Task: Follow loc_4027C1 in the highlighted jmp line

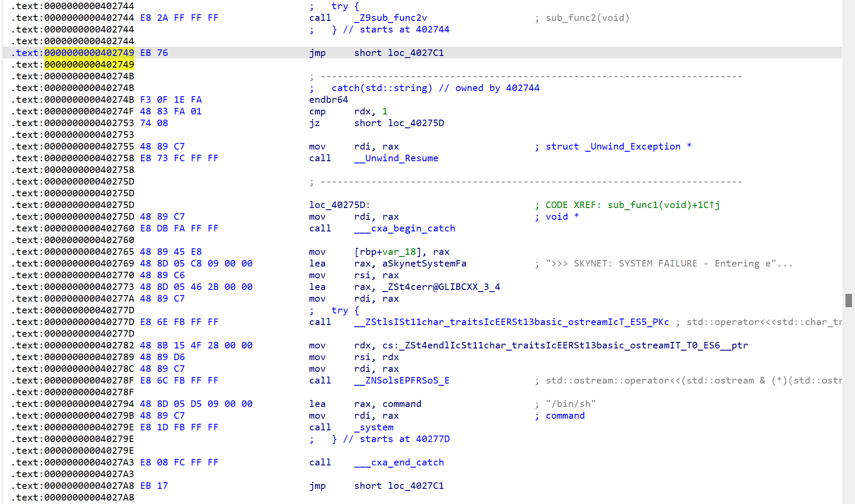Action: [416, 53]
